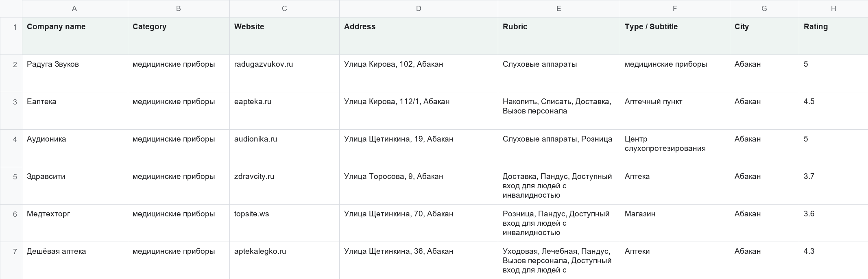
Task: Select address 'Улица Кирова, 102, Абакан'
Action: [419, 73]
